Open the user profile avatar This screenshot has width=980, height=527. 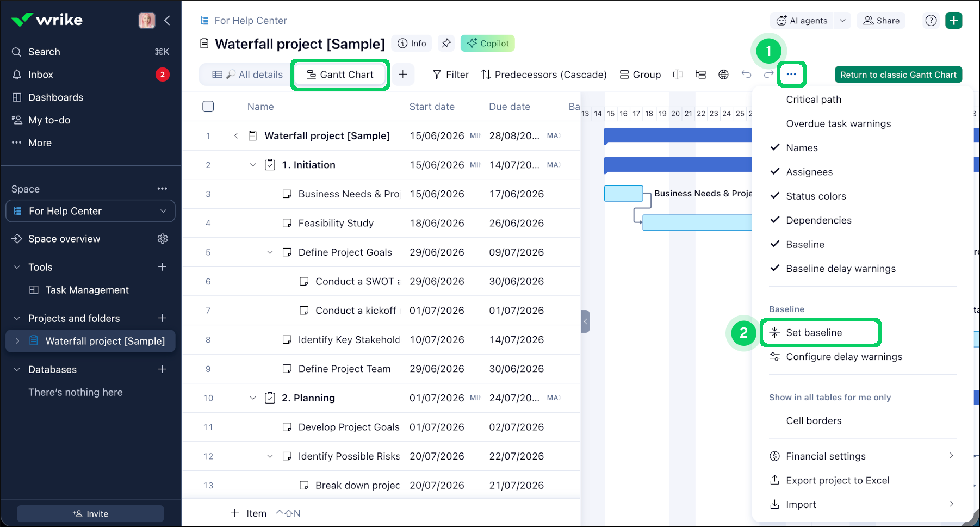(x=147, y=20)
